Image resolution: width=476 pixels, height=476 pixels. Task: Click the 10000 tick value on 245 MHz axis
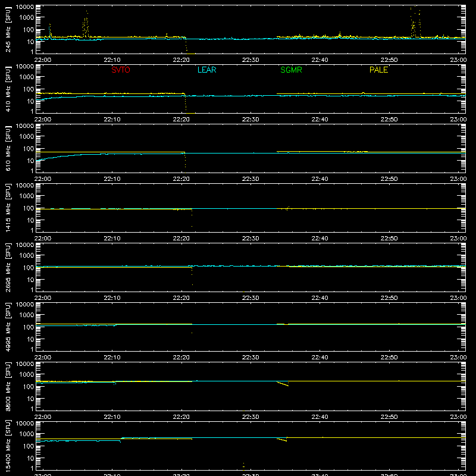[25, 7]
